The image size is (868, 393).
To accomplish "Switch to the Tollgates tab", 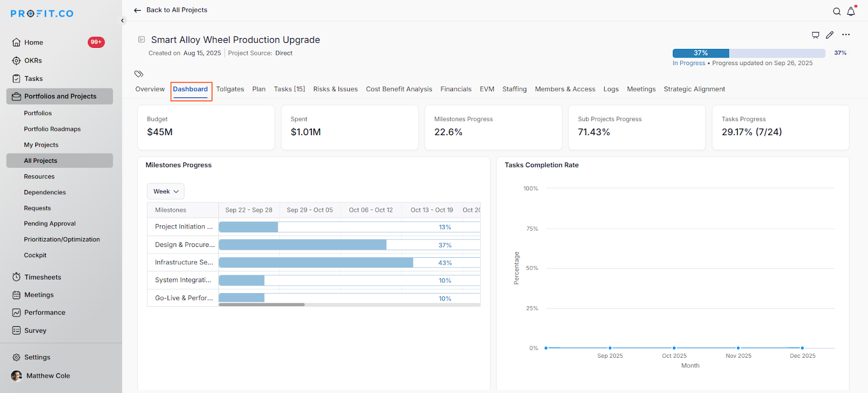I will [x=230, y=89].
